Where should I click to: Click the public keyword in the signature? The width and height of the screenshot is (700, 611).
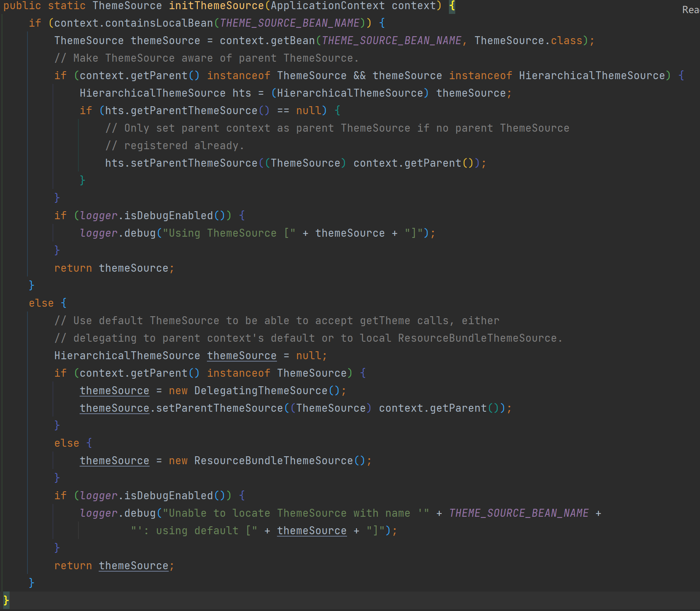(22, 6)
